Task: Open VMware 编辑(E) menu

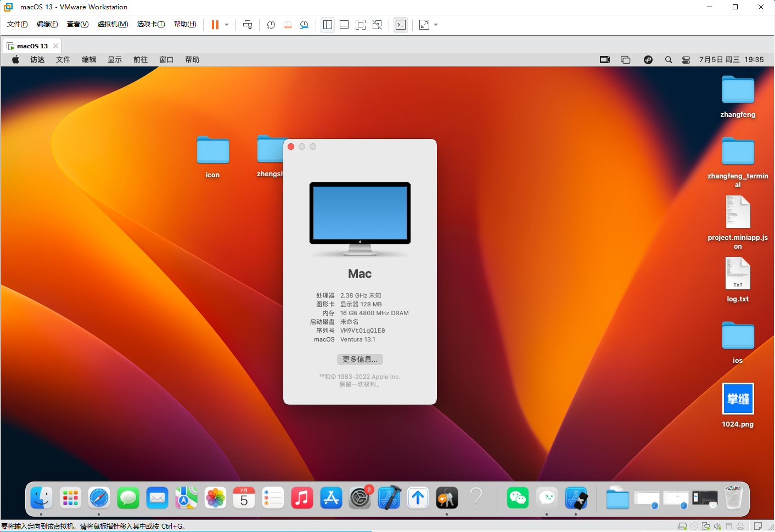Action: pos(47,24)
